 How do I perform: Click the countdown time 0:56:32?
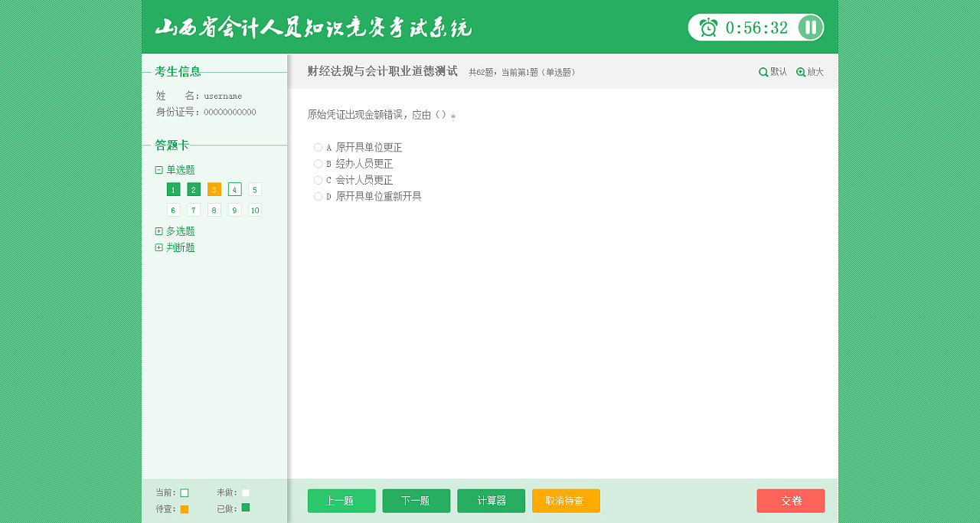tap(756, 28)
